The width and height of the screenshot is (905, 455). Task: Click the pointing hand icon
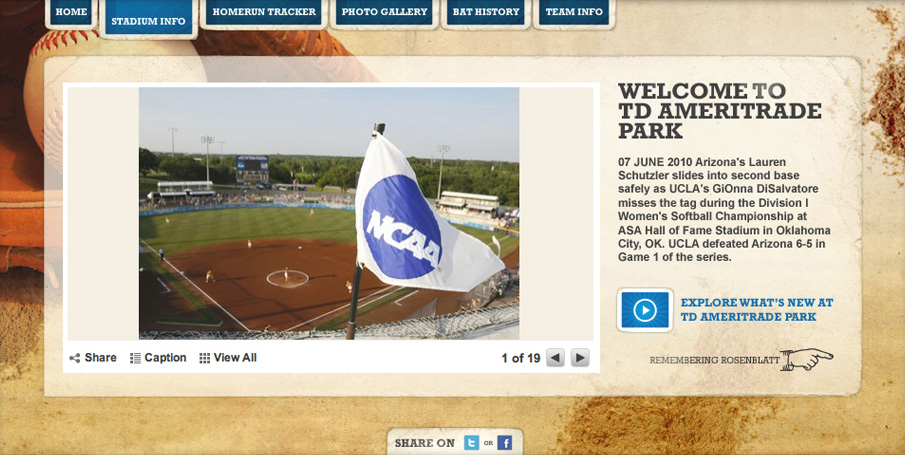[808, 359]
